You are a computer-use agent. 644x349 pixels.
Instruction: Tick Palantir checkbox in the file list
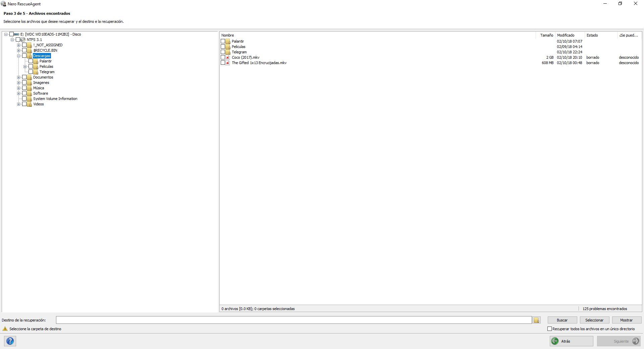[223, 41]
